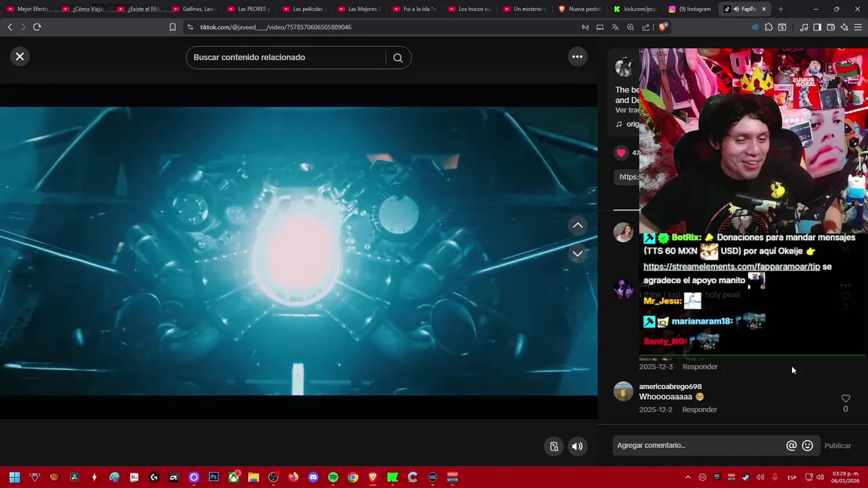
Task: Open the taskbar clock showing 03:29 p. m.
Action: tap(846, 477)
